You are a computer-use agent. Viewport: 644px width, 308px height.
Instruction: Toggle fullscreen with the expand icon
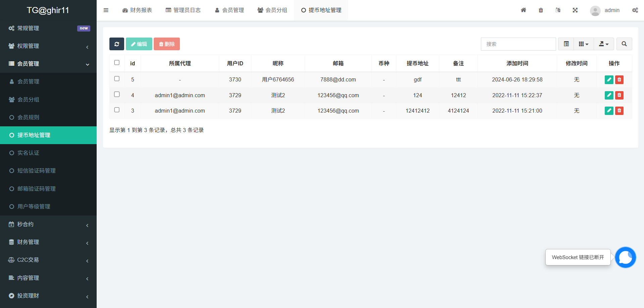pos(575,10)
